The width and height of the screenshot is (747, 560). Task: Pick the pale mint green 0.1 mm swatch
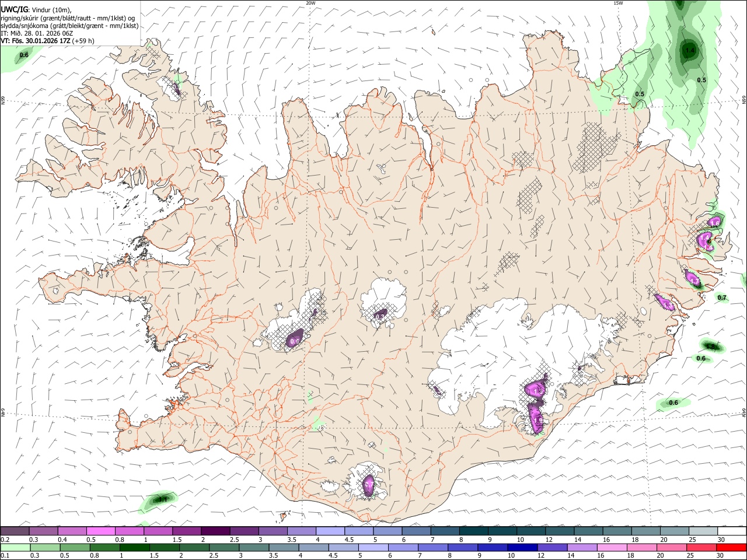(15, 547)
